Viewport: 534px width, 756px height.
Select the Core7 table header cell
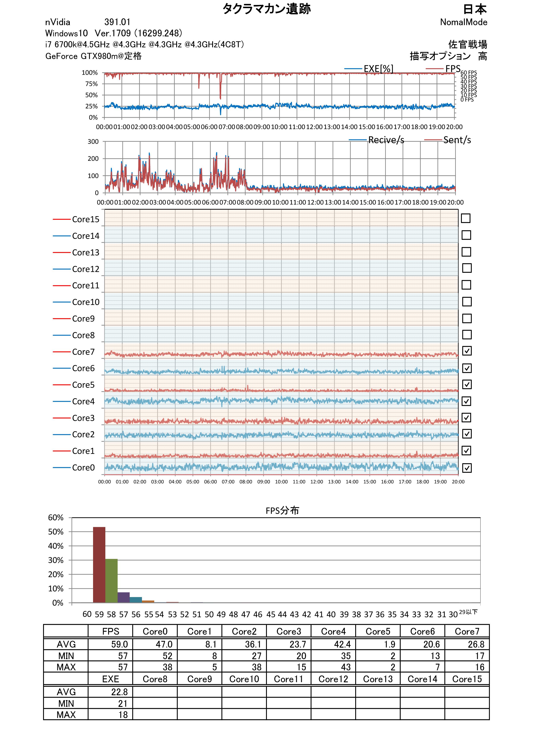click(x=467, y=631)
